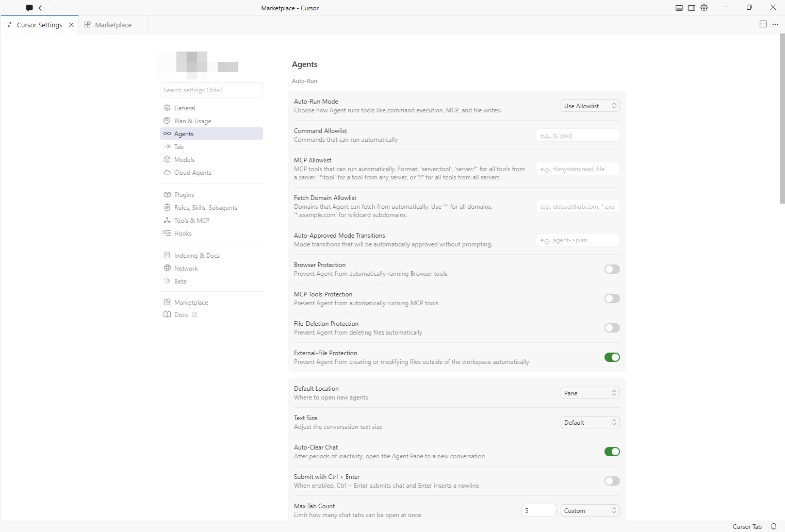
Task: Click the Network globe icon
Action: pos(167,268)
